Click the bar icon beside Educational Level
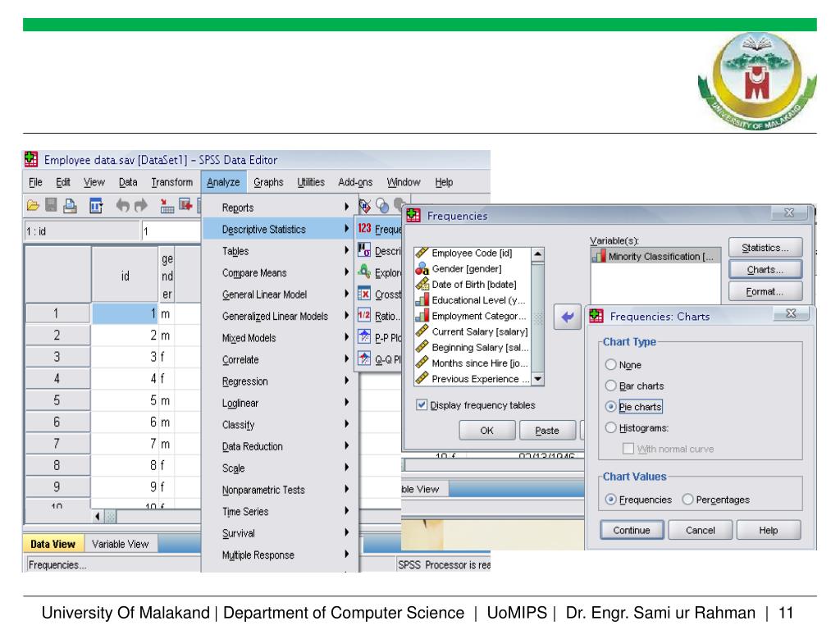This screenshot has width=840, height=630. (x=422, y=300)
